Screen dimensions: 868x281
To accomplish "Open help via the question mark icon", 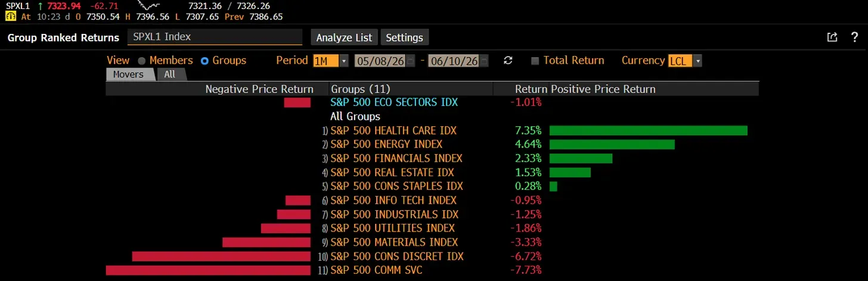I will click(x=854, y=38).
